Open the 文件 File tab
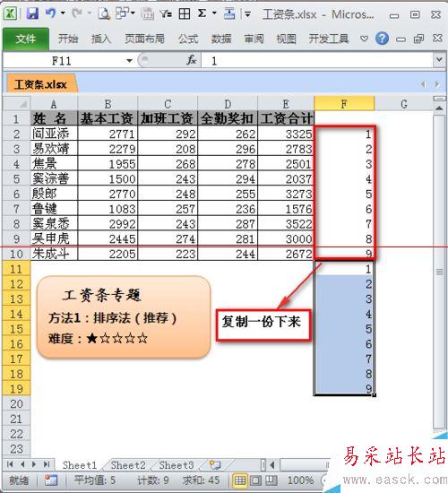 (x=26, y=39)
